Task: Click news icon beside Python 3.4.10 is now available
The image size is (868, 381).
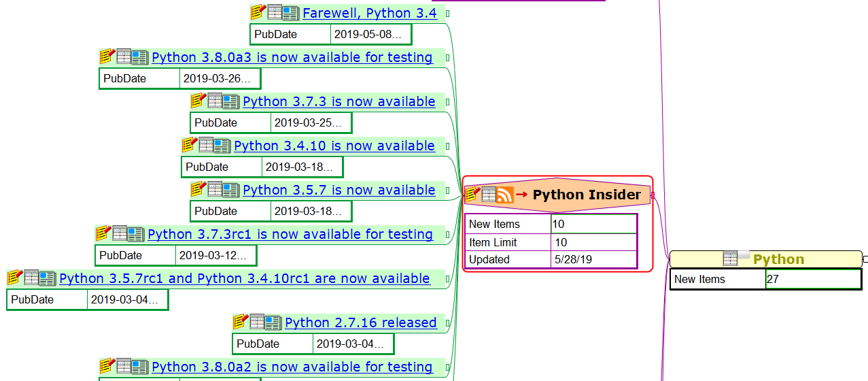Action: point(222,145)
